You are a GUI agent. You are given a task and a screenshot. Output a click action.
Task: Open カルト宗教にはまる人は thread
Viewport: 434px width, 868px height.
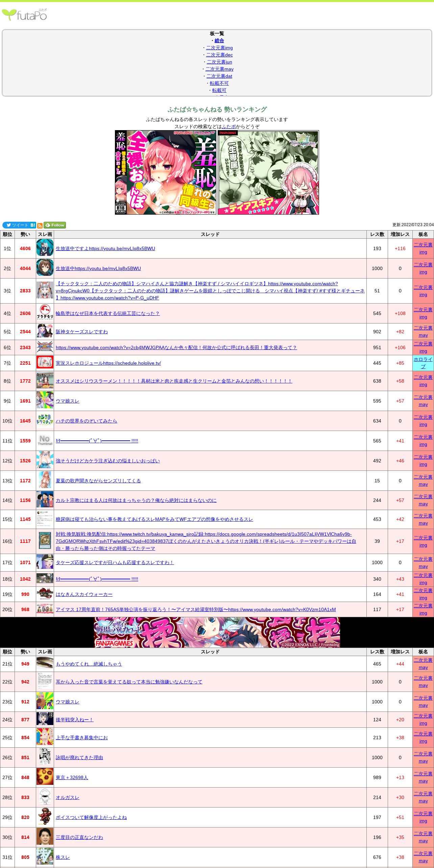[x=136, y=500]
